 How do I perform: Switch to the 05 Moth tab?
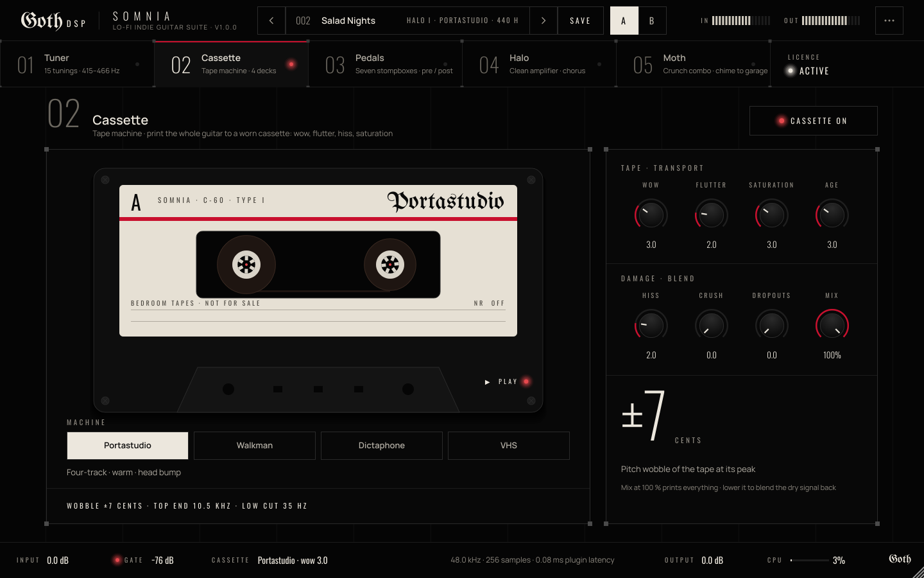click(693, 64)
